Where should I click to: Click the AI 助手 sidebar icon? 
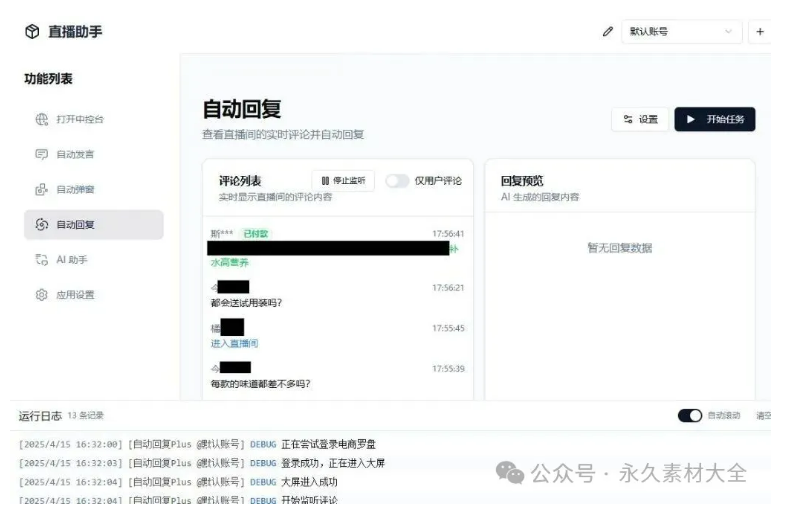pyautogui.click(x=42, y=260)
